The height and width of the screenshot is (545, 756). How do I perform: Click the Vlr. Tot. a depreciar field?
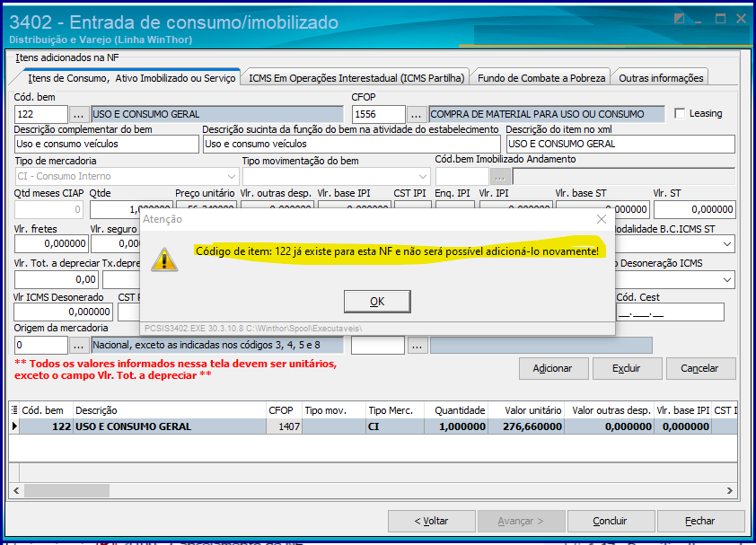pyautogui.click(x=57, y=280)
